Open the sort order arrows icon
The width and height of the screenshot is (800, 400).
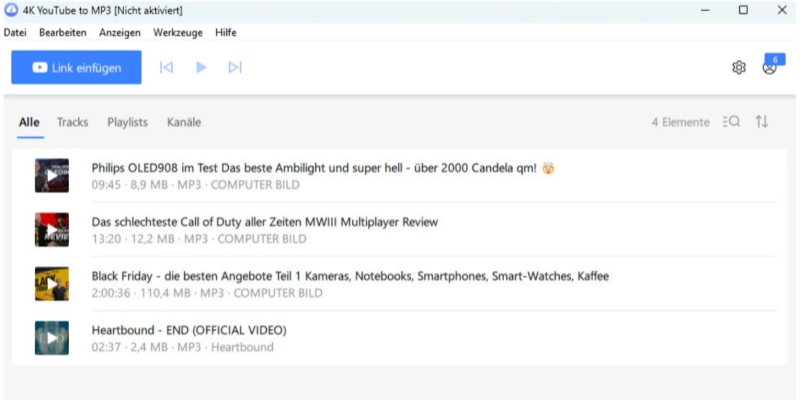point(762,121)
